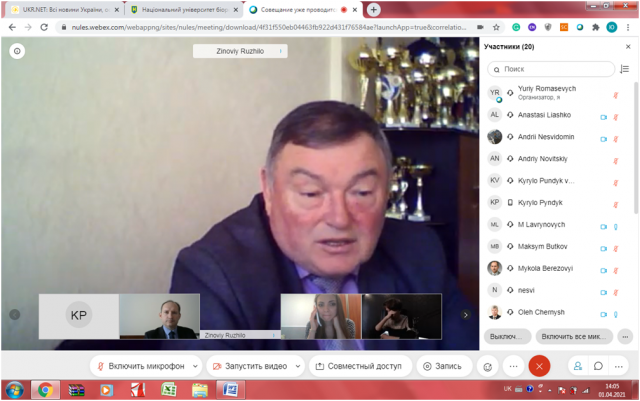
Task: Click M Lavrynovych's camera icon
Action: coord(603,227)
